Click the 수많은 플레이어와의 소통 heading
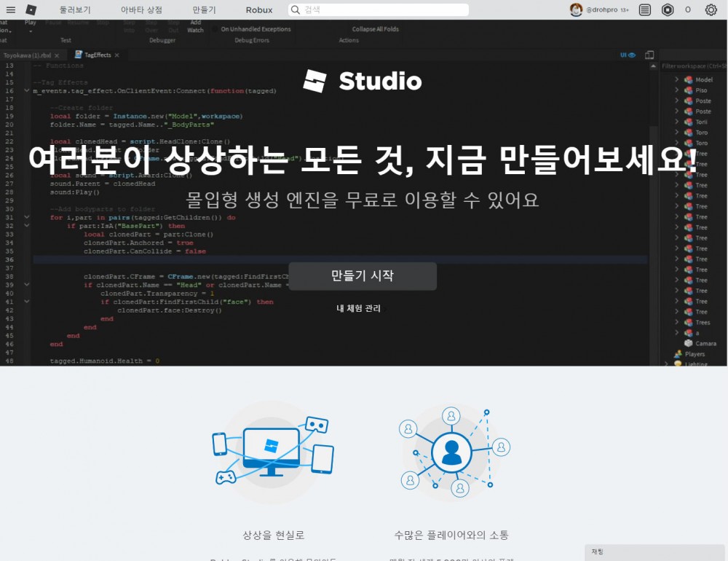The image size is (728, 561). [x=451, y=535]
